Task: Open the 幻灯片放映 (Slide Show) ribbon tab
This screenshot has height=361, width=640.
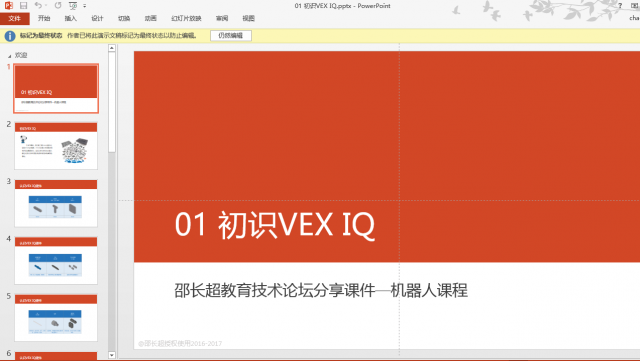Action: 186,18
